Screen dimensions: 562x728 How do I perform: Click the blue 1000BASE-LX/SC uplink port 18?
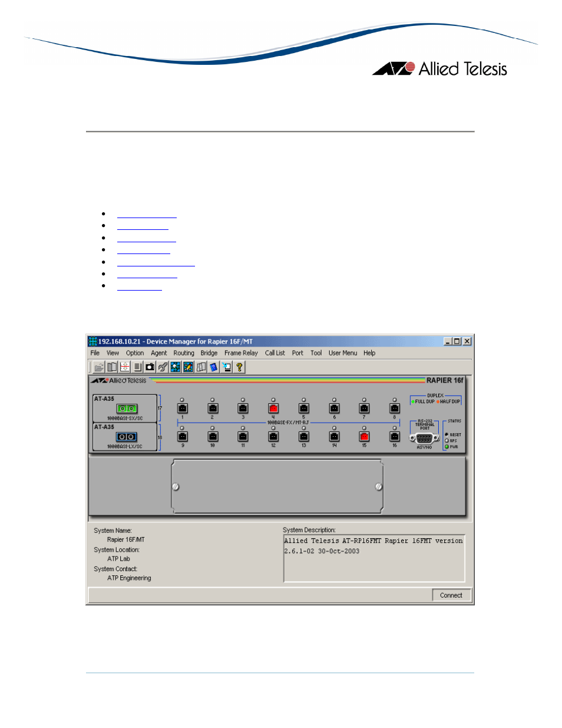127,437
